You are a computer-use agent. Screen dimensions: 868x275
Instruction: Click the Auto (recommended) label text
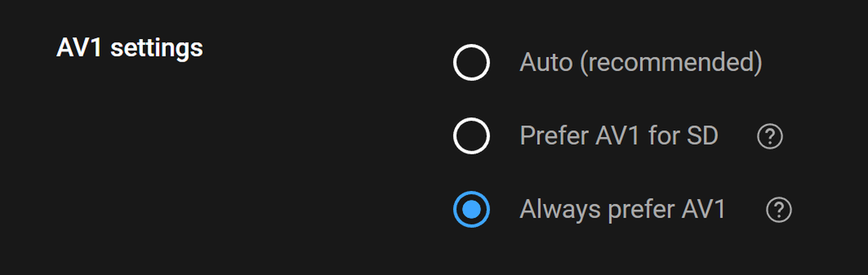(641, 64)
